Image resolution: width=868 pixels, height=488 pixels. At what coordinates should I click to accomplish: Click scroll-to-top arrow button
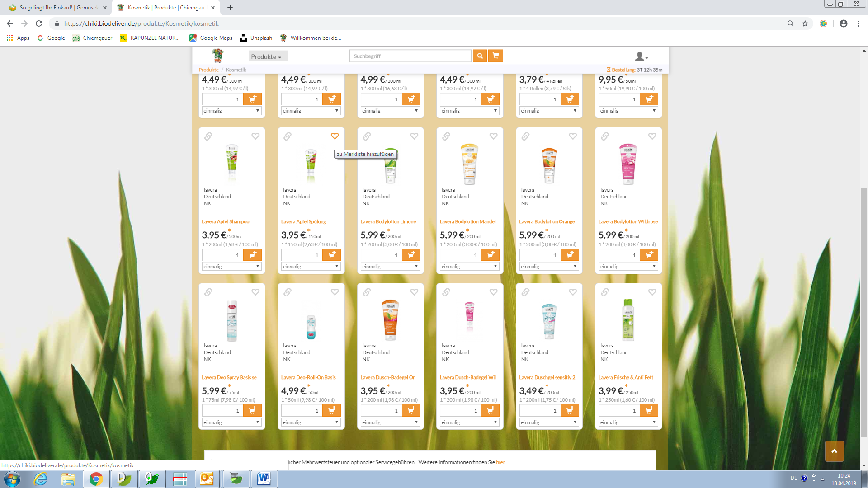[834, 451]
